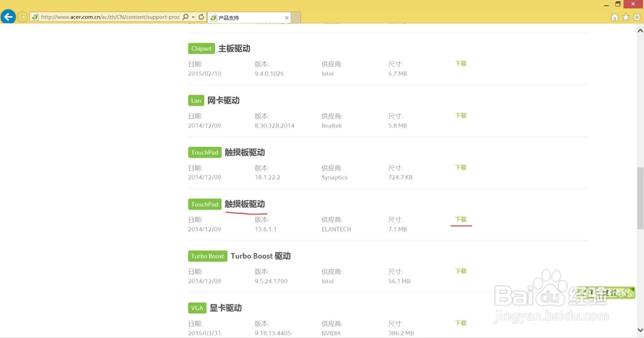Image resolution: width=644 pixels, height=338 pixels.
Task: Click the TouchPad tag for ELANTECH driver
Action: point(205,204)
